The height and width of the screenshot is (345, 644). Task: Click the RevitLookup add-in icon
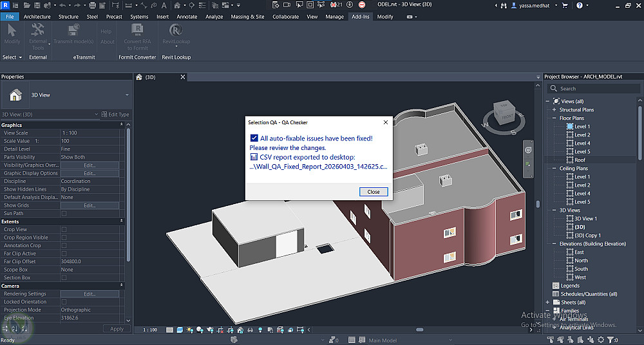click(x=176, y=31)
